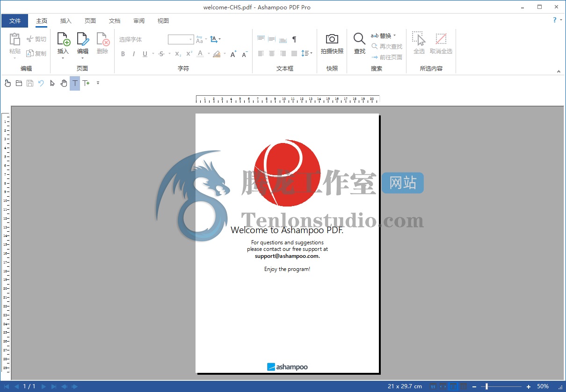566x392 pixels.
Task: Toggle Bold formatting
Action: pos(123,54)
